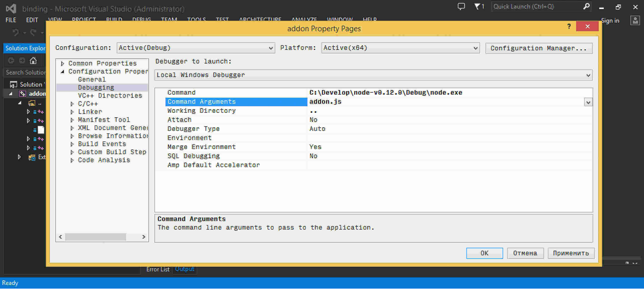Expand the Code Analysis tree node
Image resolution: width=644 pixels, height=289 pixels.
point(72,160)
